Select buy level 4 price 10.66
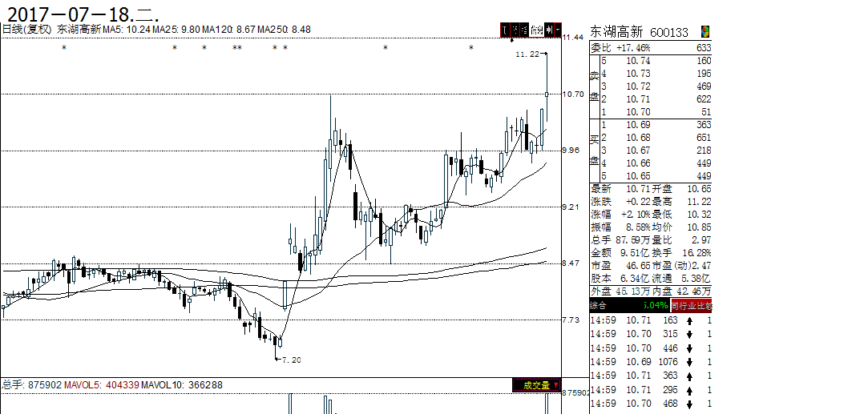Image resolution: width=868 pixels, height=414 pixels. pos(638,163)
